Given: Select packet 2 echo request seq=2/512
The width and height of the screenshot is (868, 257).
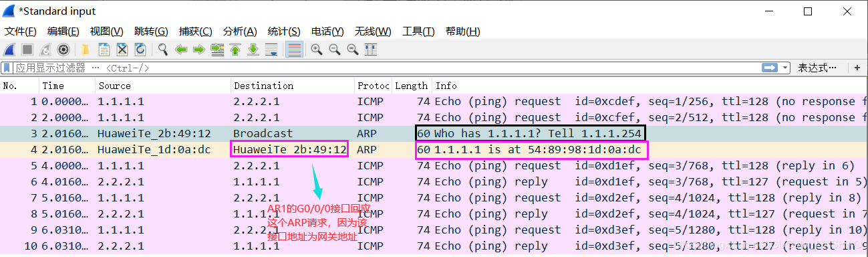Looking at the screenshot, I should (434, 118).
